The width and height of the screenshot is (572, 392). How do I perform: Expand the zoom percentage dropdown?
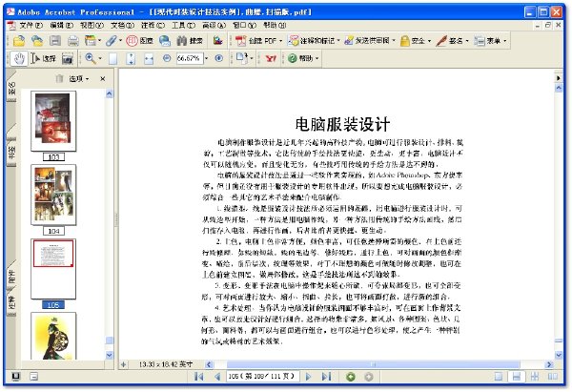point(206,58)
